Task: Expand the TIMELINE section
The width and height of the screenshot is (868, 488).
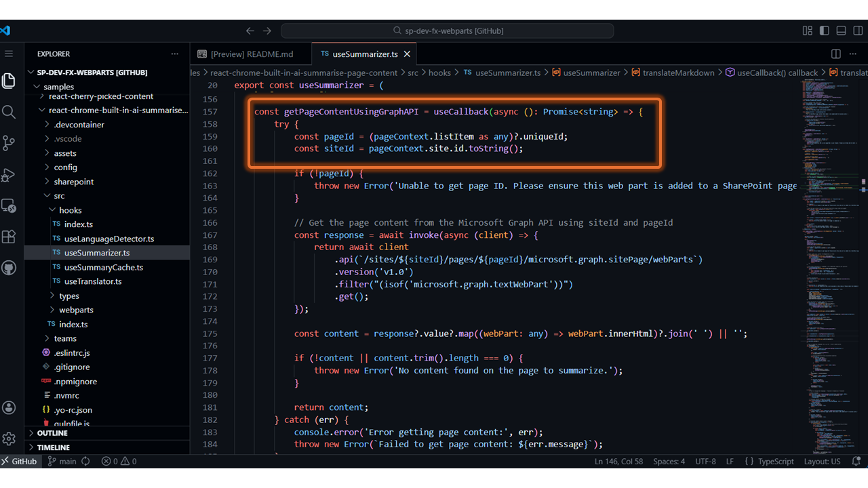Action: [x=53, y=447]
